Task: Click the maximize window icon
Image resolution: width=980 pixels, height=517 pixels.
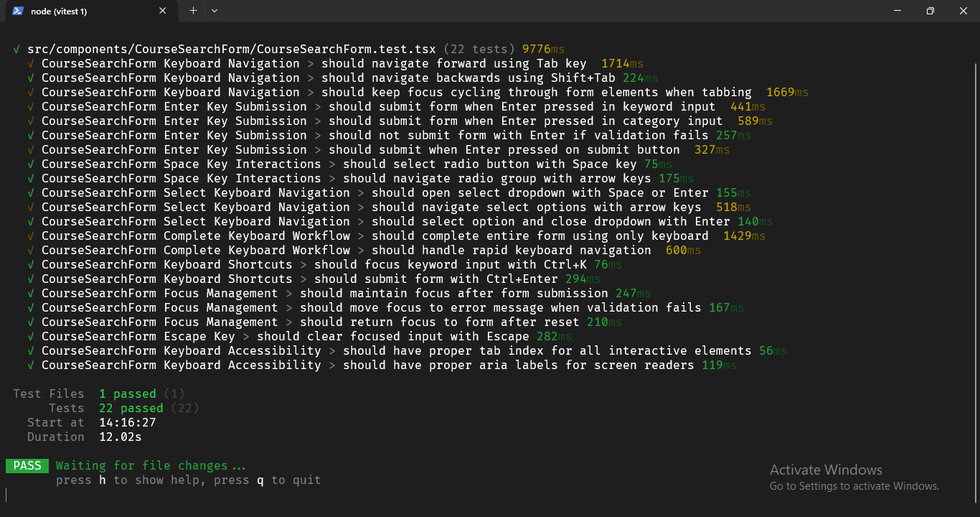Action: 930,11
